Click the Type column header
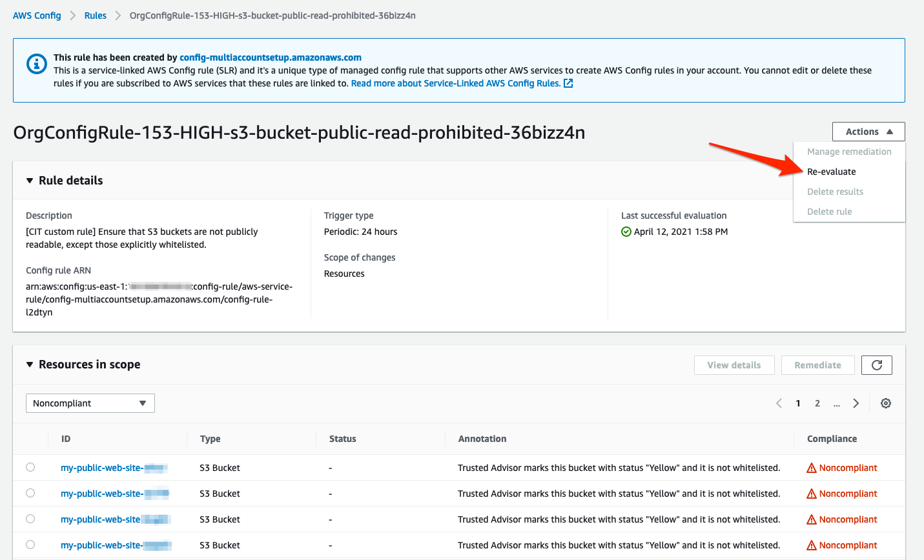The image size is (924, 560). click(210, 439)
